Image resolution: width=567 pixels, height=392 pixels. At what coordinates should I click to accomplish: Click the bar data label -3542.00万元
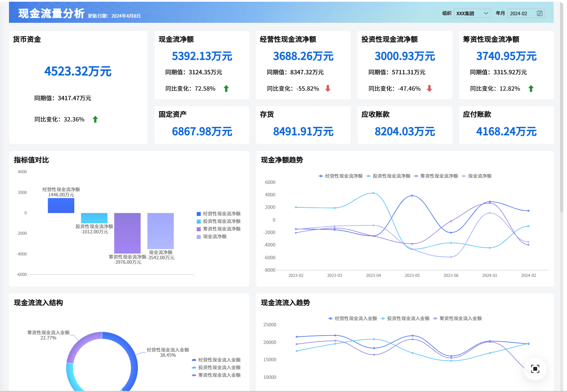tap(161, 258)
